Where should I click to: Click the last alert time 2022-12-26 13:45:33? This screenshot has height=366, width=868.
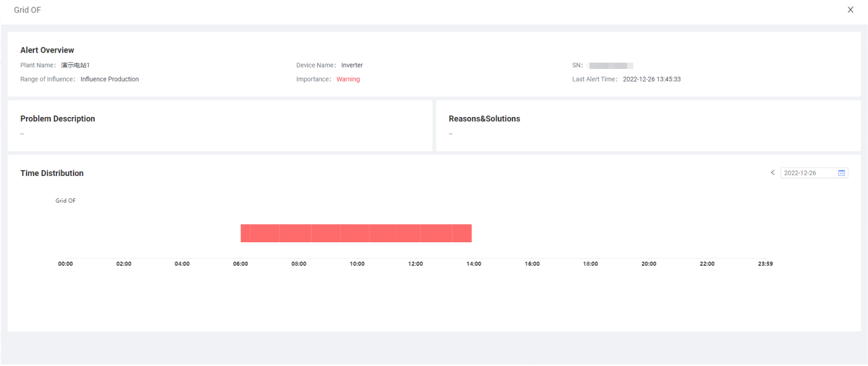pos(652,79)
